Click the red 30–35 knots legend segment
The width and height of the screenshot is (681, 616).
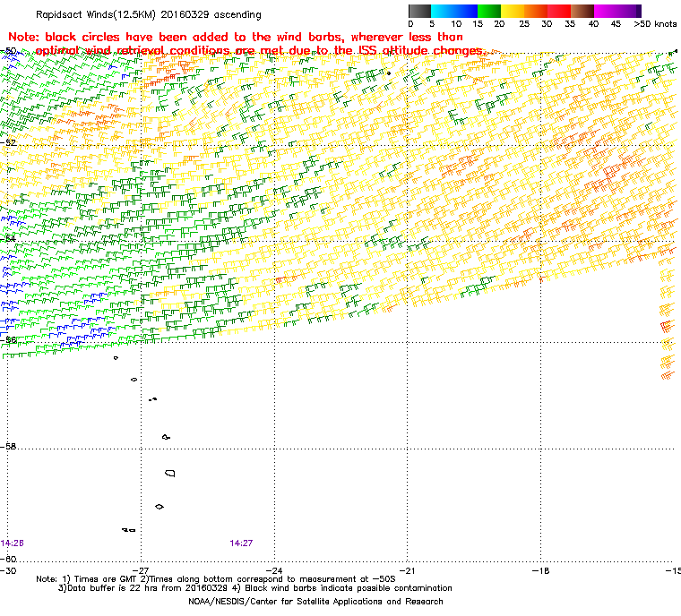(x=559, y=11)
